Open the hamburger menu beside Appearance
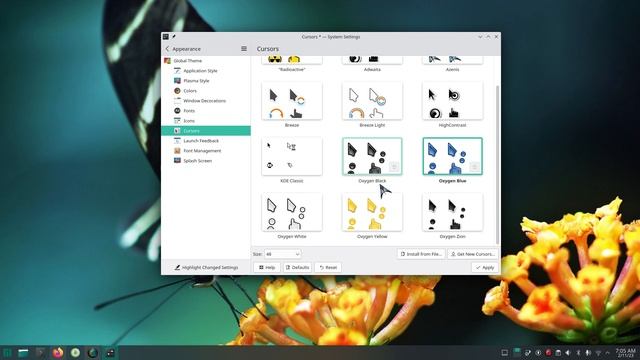This screenshot has height=360, width=640. [244, 49]
